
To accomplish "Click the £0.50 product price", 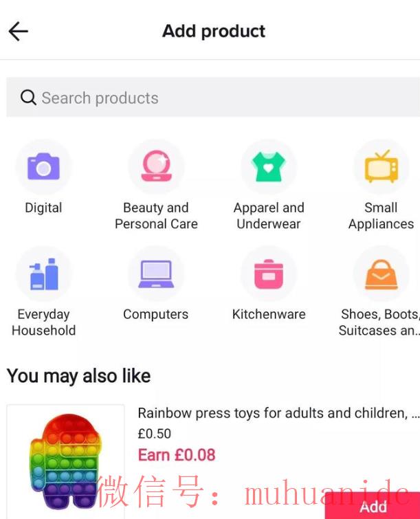I will coord(155,434).
